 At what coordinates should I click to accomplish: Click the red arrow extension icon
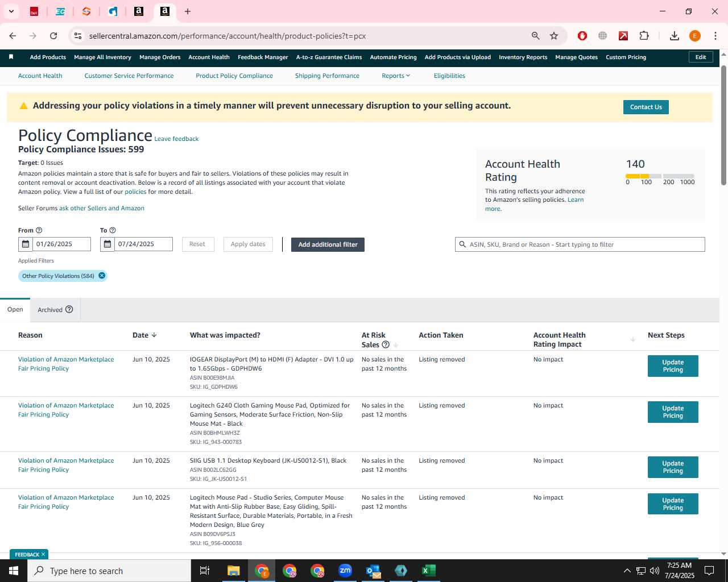coord(623,36)
